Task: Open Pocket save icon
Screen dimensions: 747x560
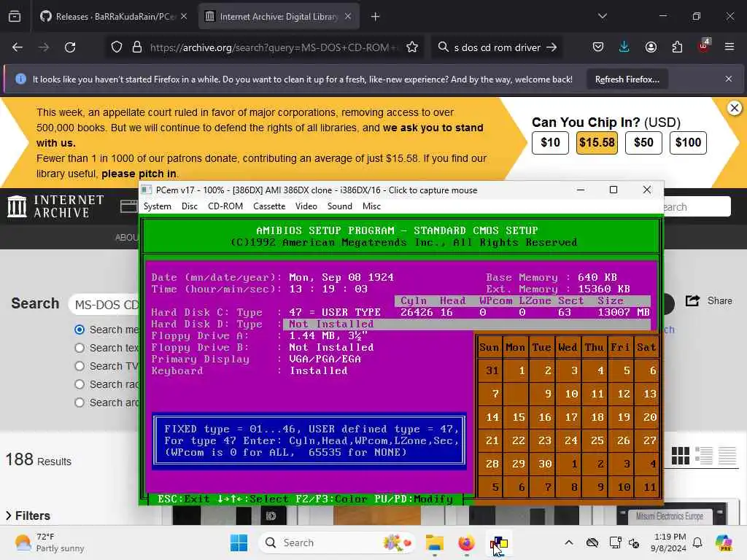Action: (598, 47)
